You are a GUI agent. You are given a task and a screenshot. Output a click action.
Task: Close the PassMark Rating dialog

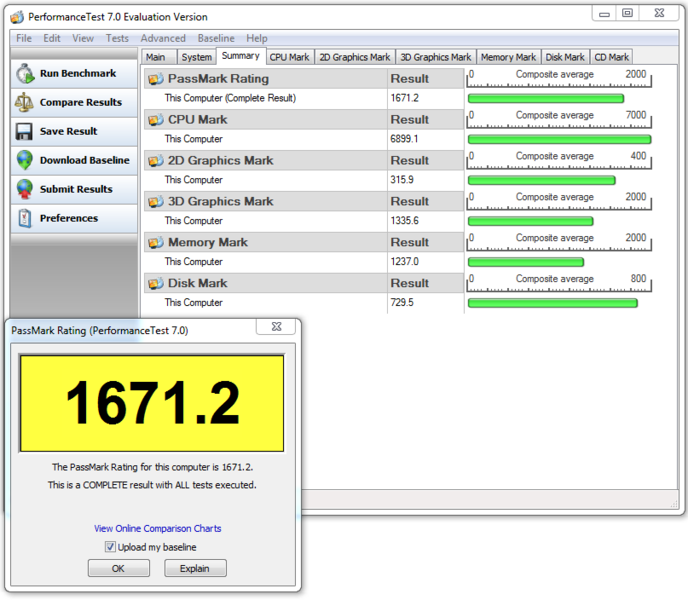point(276,327)
